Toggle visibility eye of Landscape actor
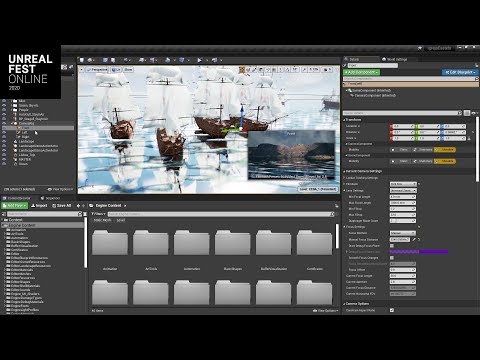 [4, 141]
